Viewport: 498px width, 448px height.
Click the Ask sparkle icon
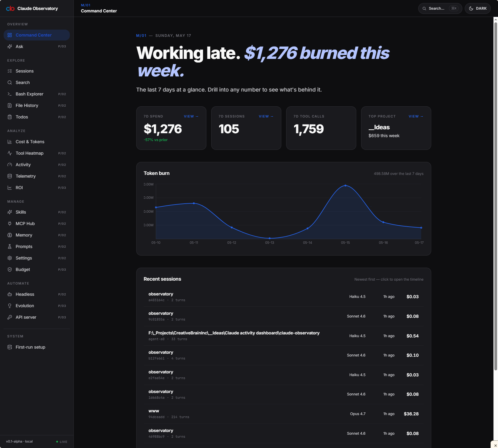pos(10,47)
